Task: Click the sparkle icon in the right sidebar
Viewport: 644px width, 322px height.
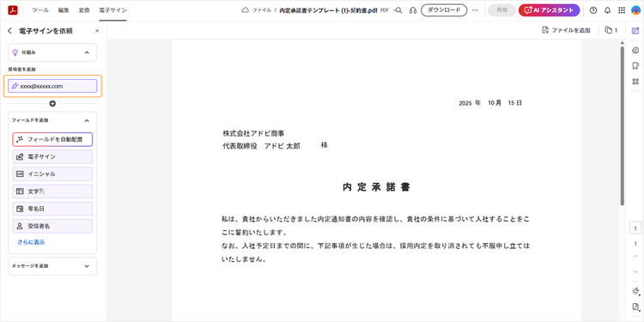Action: click(x=635, y=291)
